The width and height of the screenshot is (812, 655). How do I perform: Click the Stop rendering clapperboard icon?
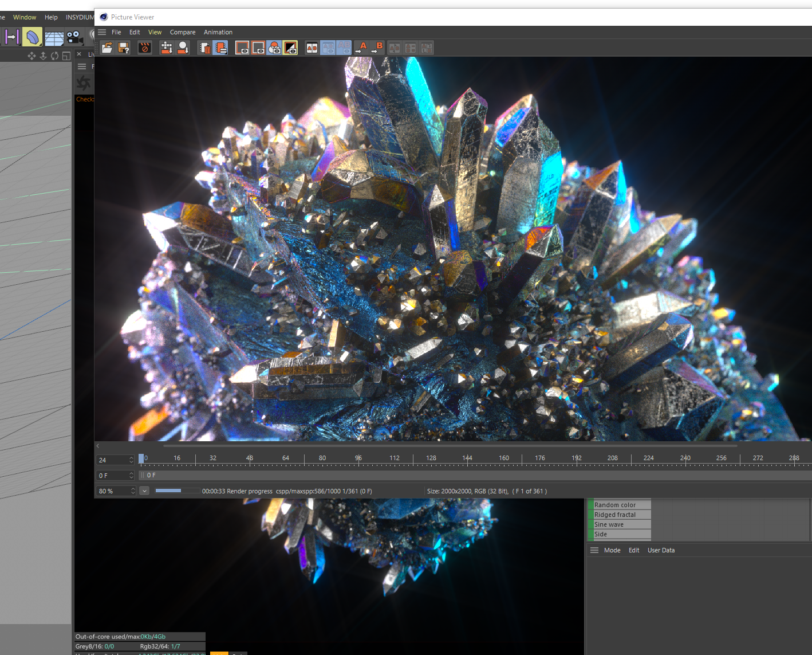click(145, 48)
